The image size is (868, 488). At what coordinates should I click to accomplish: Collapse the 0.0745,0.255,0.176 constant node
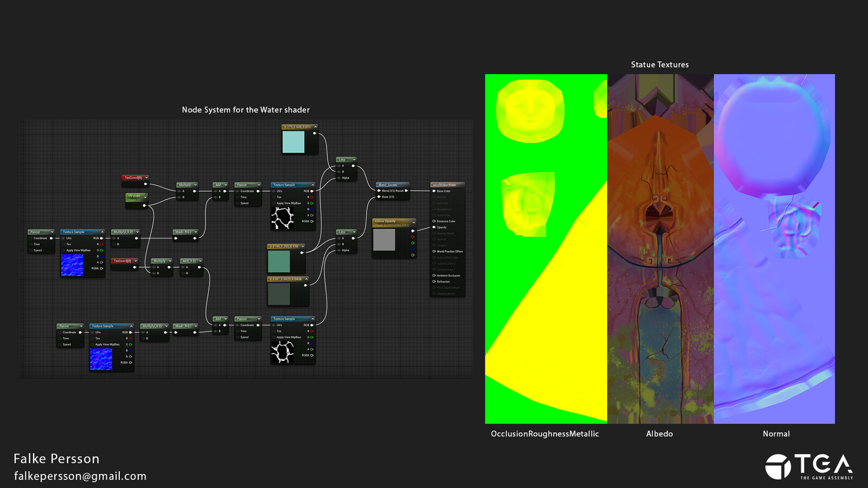[303, 246]
